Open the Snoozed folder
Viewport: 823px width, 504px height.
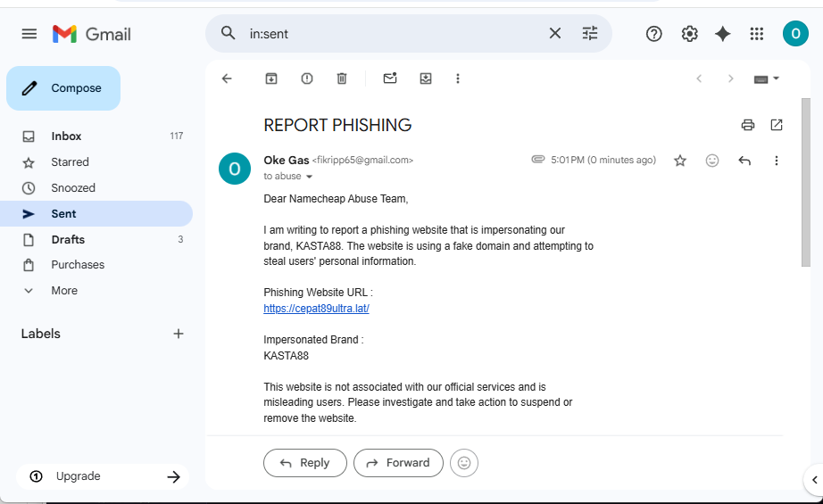pos(96,187)
